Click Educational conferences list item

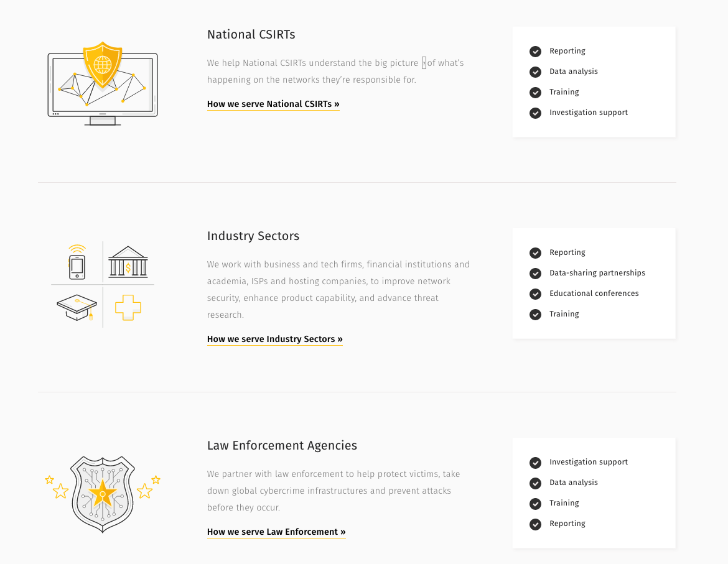point(594,294)
